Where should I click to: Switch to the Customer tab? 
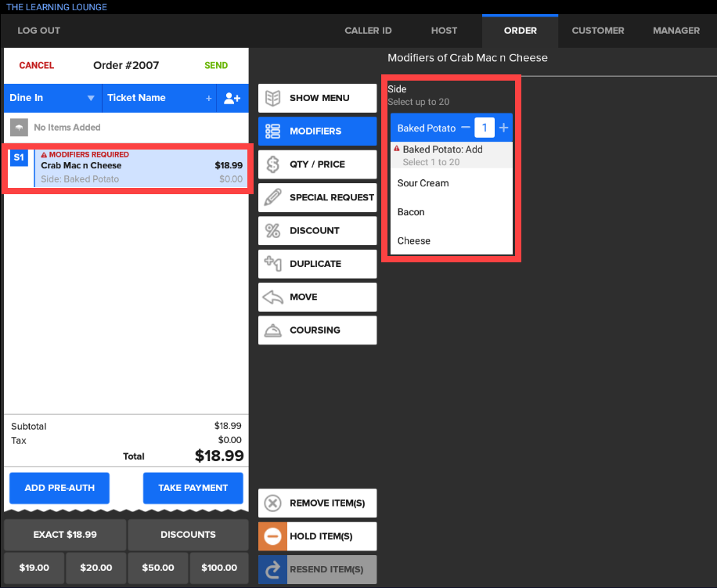pyautogui.click(x=598, y=31)
